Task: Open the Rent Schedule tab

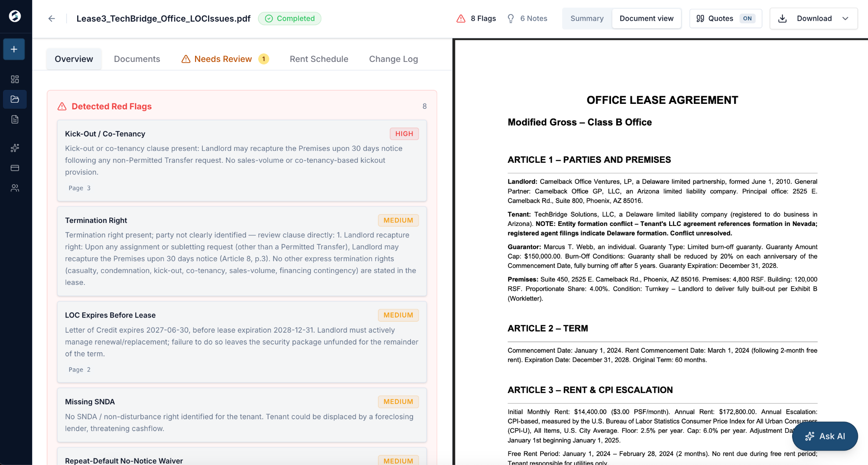Action: (319, 59)
